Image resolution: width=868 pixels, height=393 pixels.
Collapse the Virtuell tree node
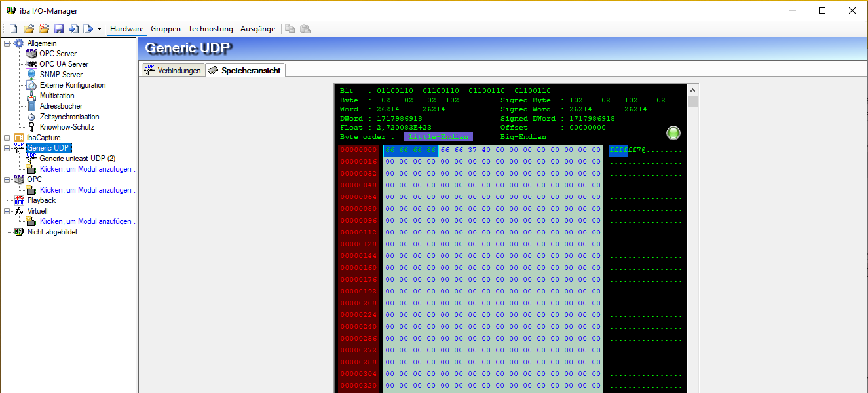(7, 211)
